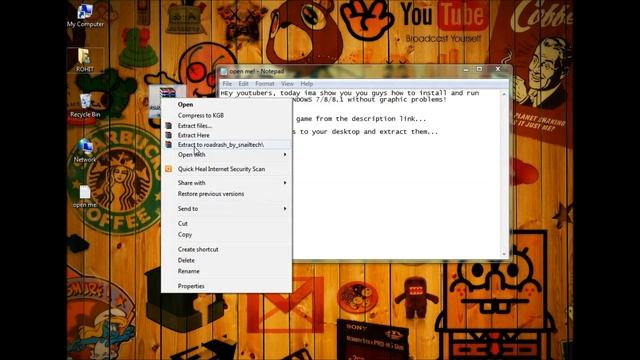Open Notepad Format menu
Screen dimensions: 640x360
coord(264,84)
